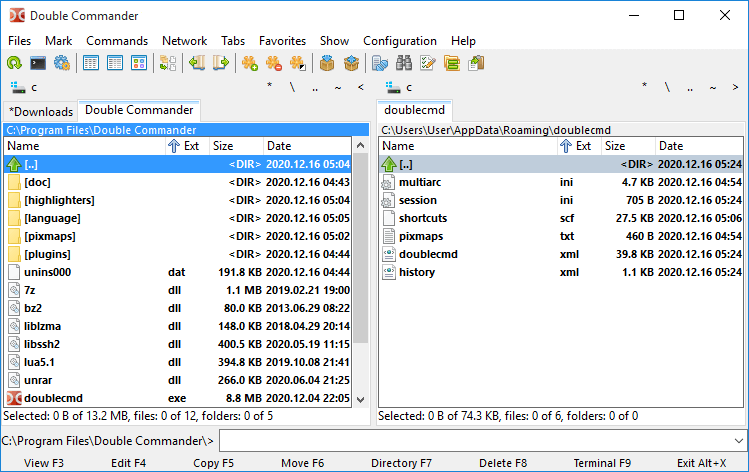Switch to the Downloads tab
This screenshot has height=472, width=749.
[x=40, y=111]
